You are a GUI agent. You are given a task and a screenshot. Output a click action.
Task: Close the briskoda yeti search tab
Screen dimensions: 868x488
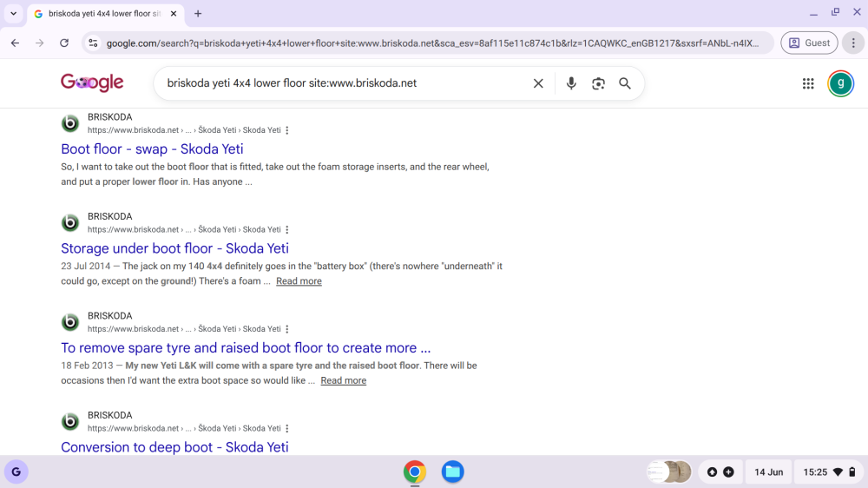174,13
